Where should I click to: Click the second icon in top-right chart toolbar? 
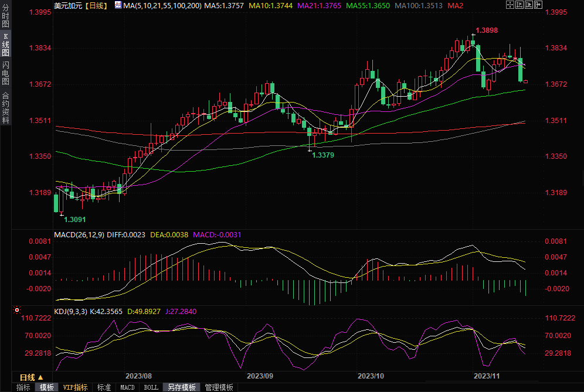pos(519,5)
